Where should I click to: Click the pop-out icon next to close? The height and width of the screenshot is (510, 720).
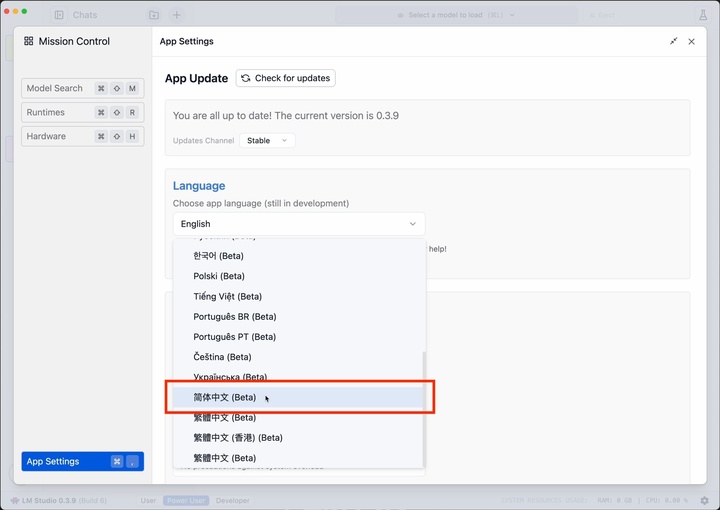point(674,41)
